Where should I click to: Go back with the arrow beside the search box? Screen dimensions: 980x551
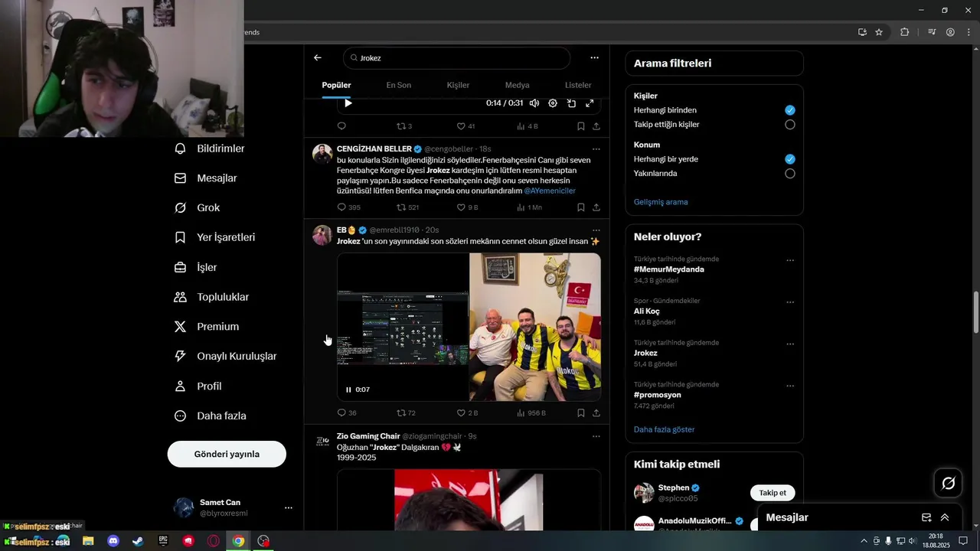tap(318, 57)
